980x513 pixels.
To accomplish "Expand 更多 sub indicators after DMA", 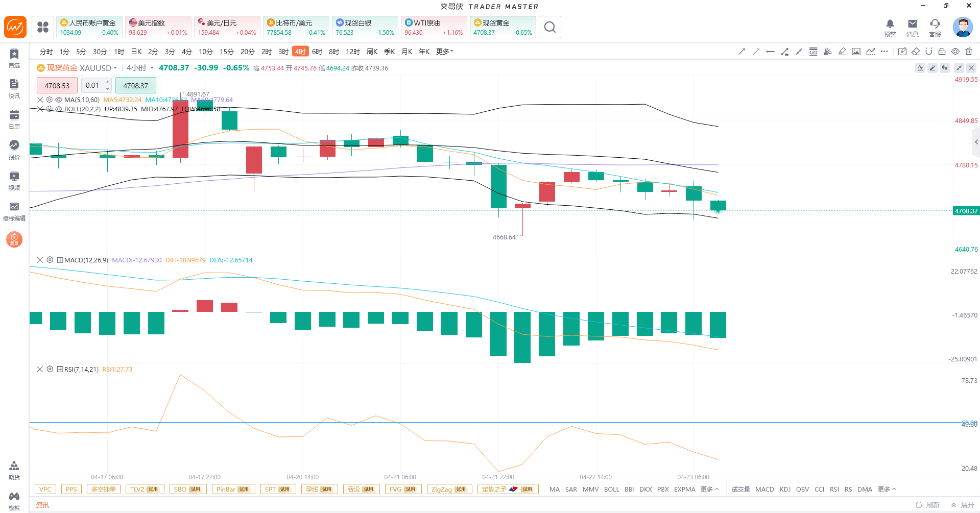I will (887, 489).
